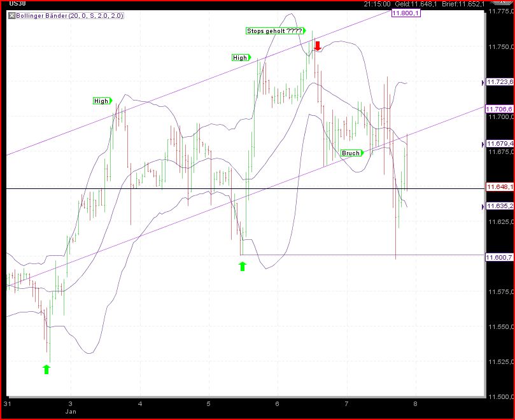Click the pointer marker beside price 11.723,6
This screenshot has width=515, height=420.
click(x=482, y=81)
